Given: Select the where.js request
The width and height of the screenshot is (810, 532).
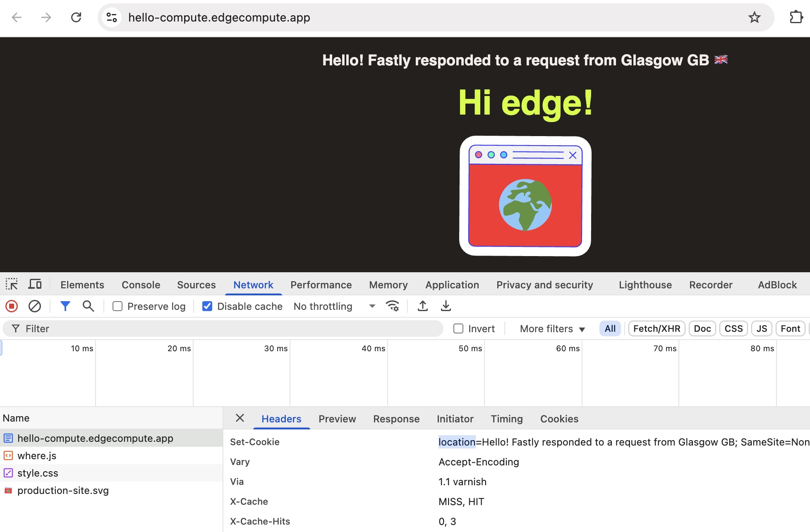Looking at the screenshot, I should [x=37, y=455].
